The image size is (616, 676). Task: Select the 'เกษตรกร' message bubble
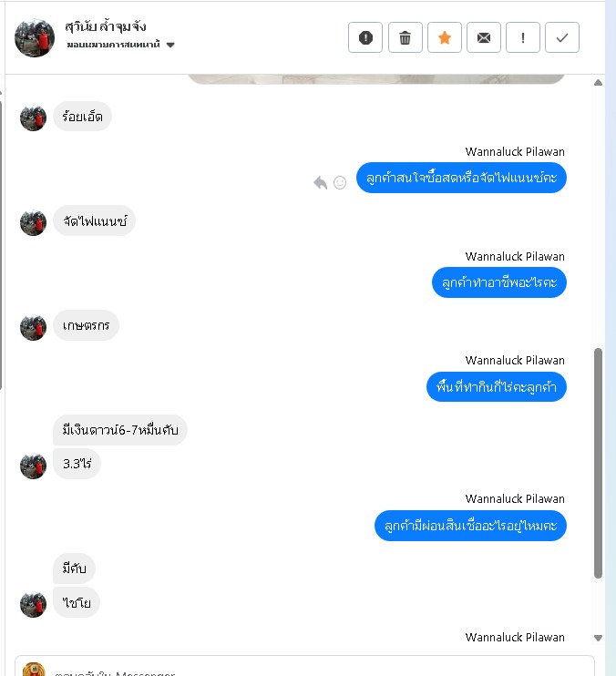click(86, 325)
